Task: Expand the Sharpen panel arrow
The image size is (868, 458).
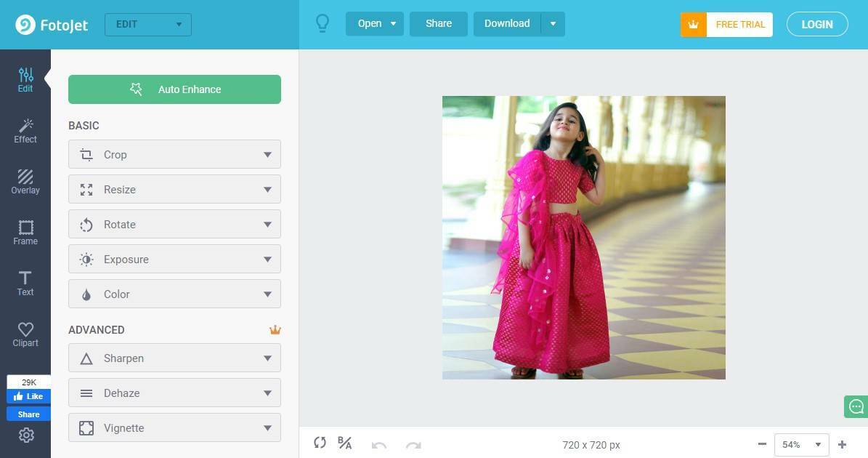Action: pos(267,358)
